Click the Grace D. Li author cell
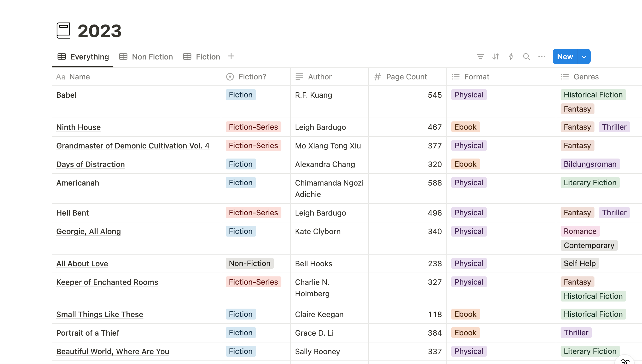Screen dimensions: 642x364 click(329, 333)
